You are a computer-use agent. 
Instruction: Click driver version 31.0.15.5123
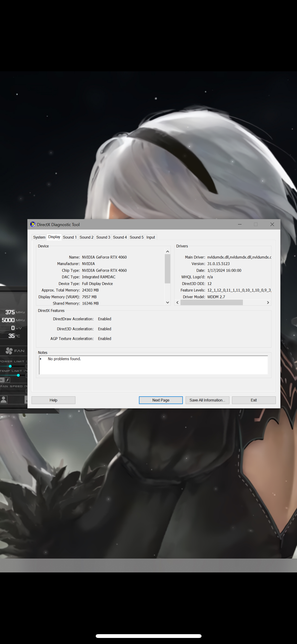point(218,264)
